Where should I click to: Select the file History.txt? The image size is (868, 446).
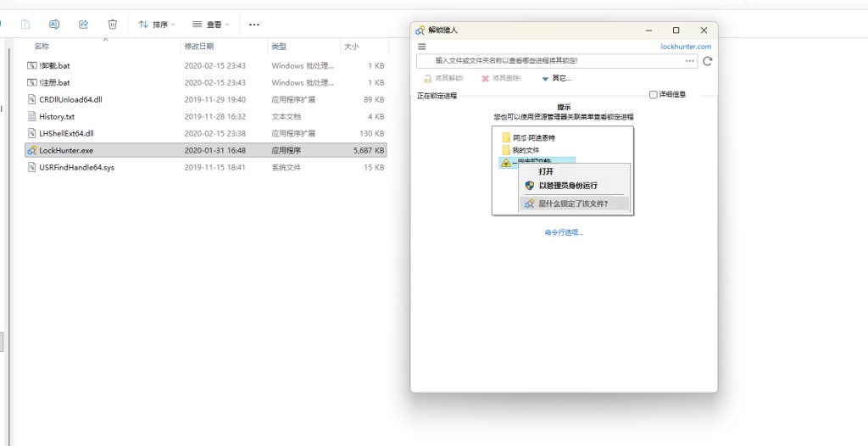(57, 116)
